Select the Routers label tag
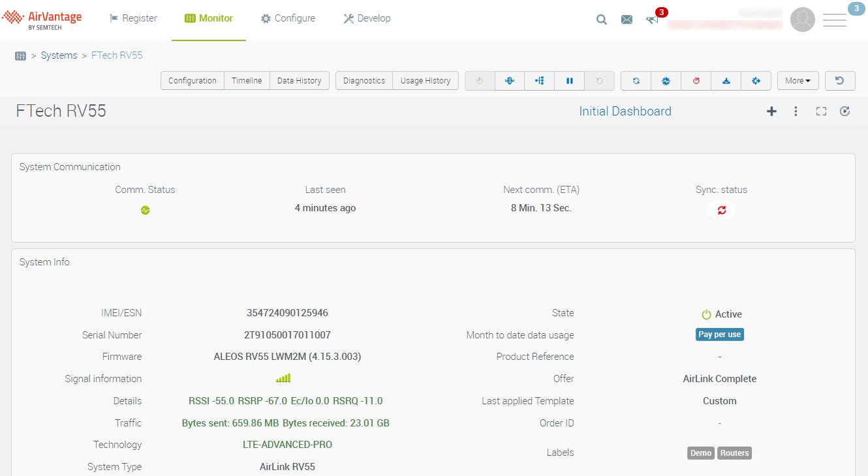The width and height of the screenshot is (868, 476). [734, 453]
